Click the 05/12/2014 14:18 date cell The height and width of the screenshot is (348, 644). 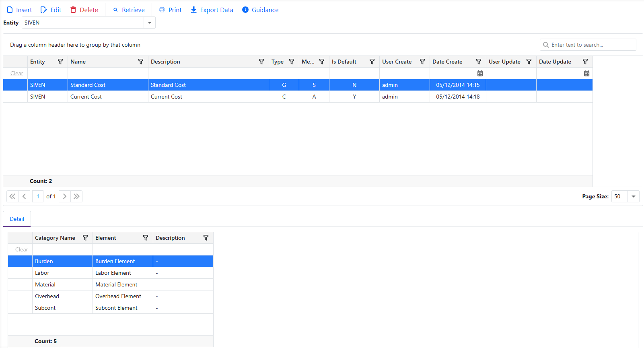pos(458,97)
